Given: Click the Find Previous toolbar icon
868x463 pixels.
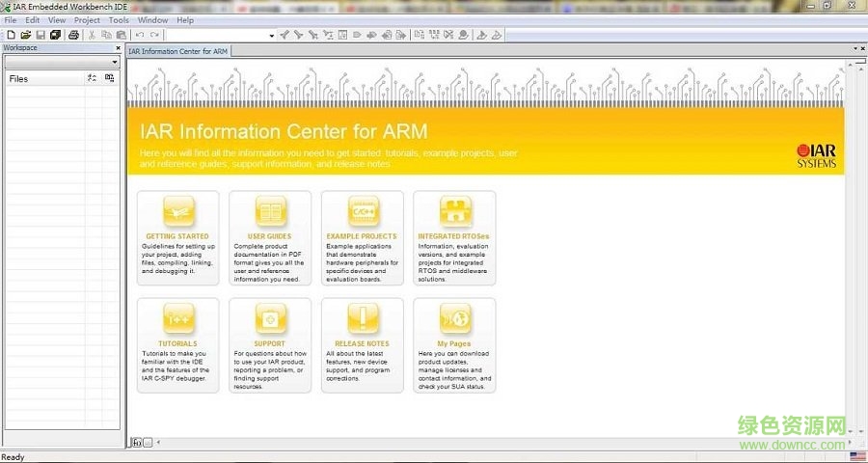Looking at the screenshot, I should pyautogui.click(x=285, y=35).
